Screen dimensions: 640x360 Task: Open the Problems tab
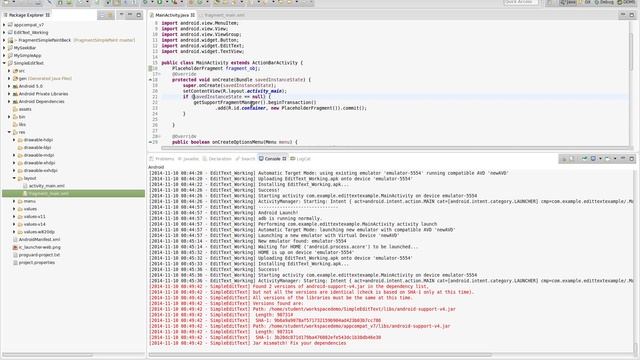tap(162, 159)
